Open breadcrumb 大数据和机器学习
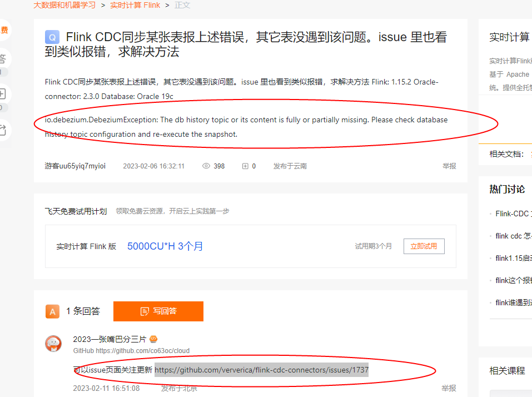This screenshot has width=532, height=397. [x=64, y=6]
